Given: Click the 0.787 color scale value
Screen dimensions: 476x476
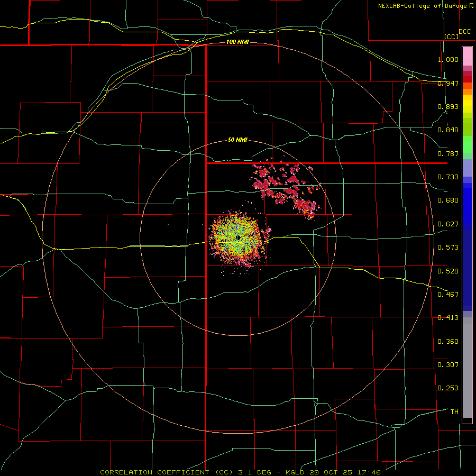Looking at the screenshot, I should pyautogui.click(x=448, y=153).
